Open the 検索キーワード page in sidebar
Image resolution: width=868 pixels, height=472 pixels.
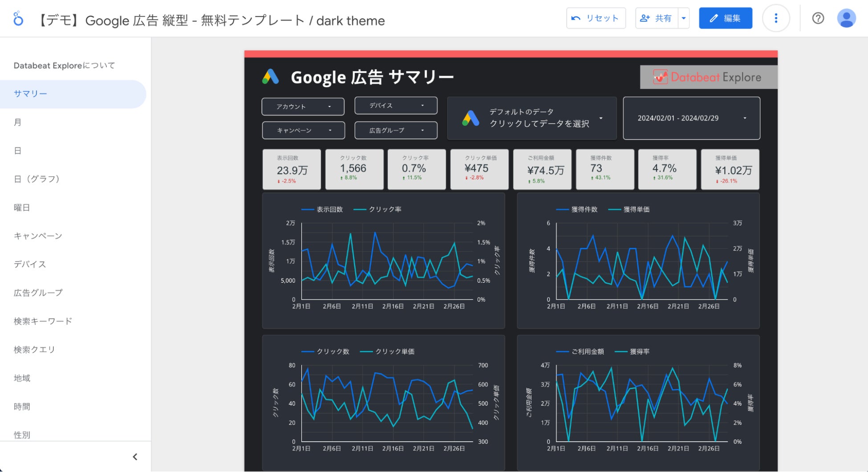click(73, 321)
